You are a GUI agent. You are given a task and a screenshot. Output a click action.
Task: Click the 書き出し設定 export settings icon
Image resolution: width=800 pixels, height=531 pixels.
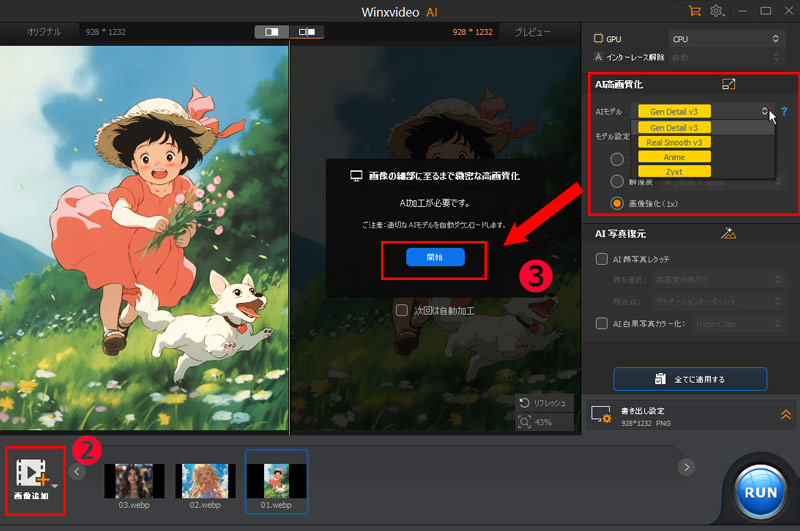click(601, 415)
